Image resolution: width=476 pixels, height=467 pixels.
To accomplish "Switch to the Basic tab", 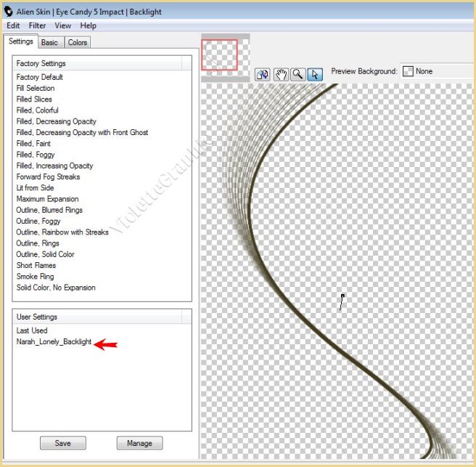I will 49,43.
